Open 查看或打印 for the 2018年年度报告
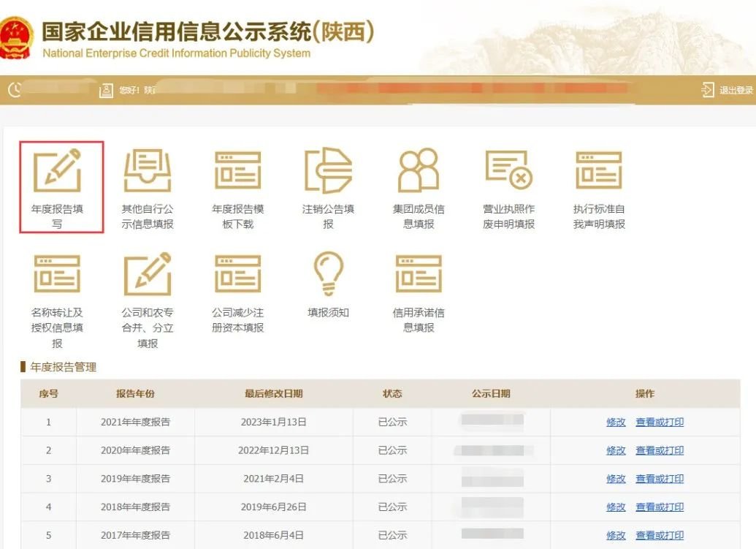 660,507
